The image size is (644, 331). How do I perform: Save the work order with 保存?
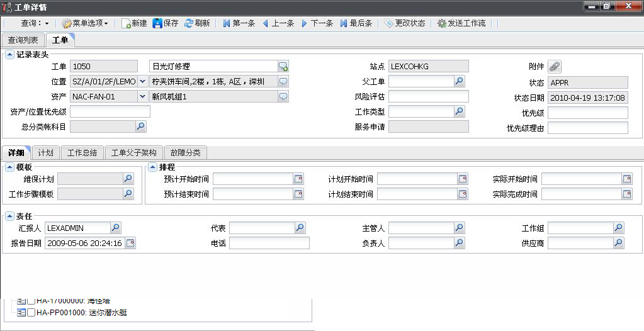click(165, 23)
